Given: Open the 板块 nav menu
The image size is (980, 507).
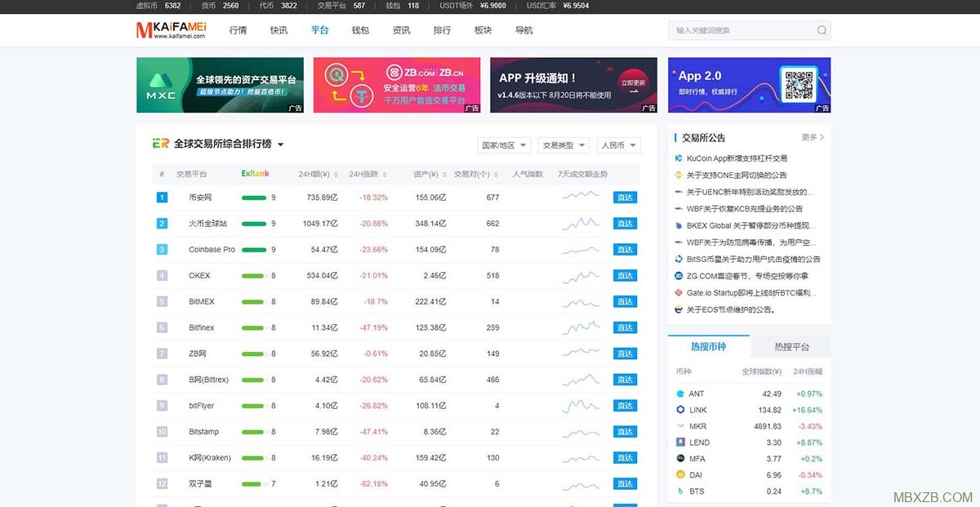Looking at the screenshot, I should point(483,30).
